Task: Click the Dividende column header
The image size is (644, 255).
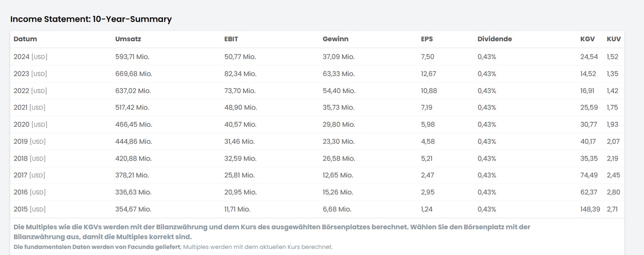Action: [495, 39]
